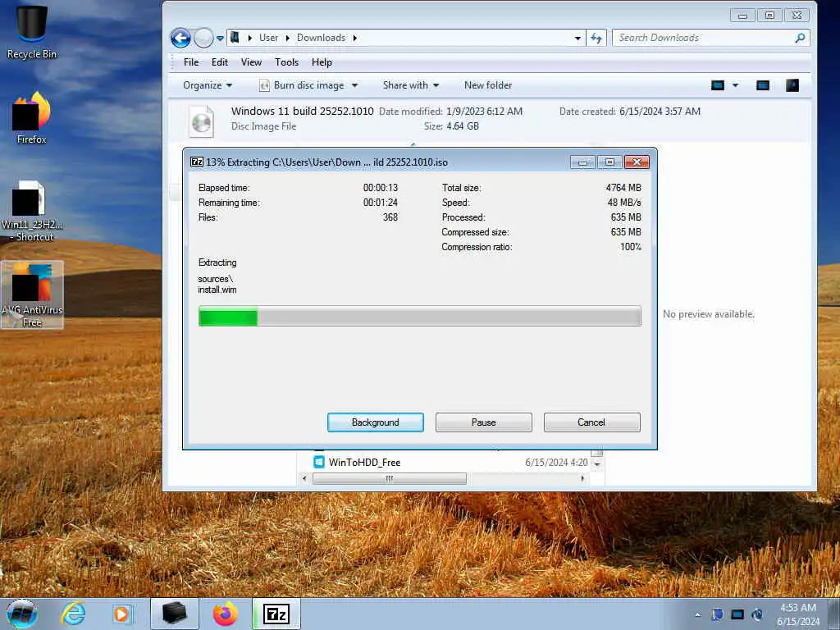Launch Internet Explorer from taskbar
The width and height of the screenshot is (840, 630).
73,614
